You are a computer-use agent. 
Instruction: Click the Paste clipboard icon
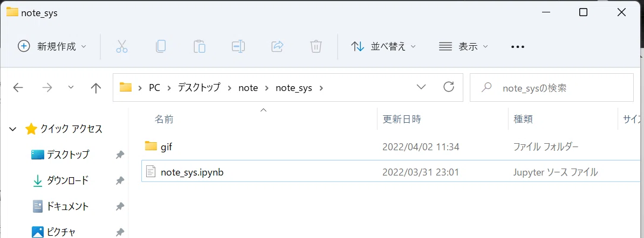(200, 46)
